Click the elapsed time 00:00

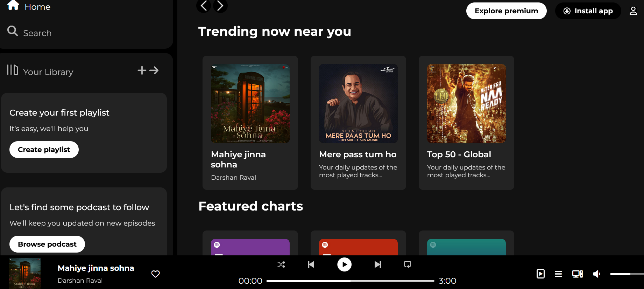250,281
